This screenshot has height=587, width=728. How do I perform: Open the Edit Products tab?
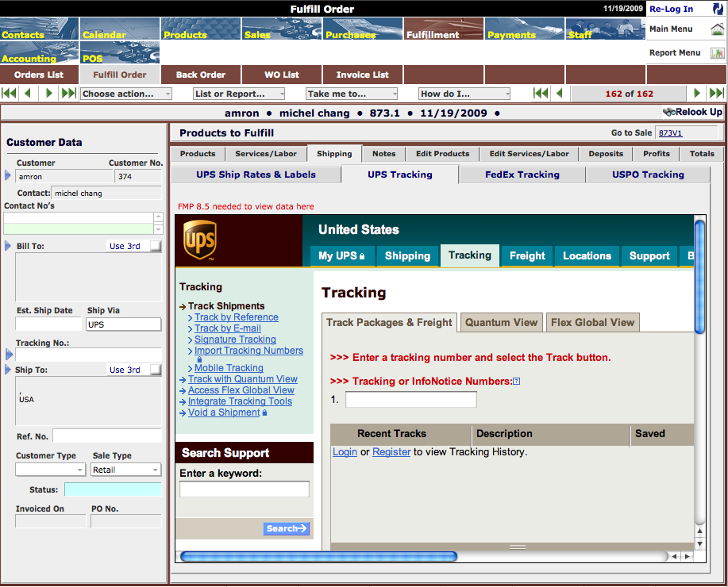[x=442, y=154]
